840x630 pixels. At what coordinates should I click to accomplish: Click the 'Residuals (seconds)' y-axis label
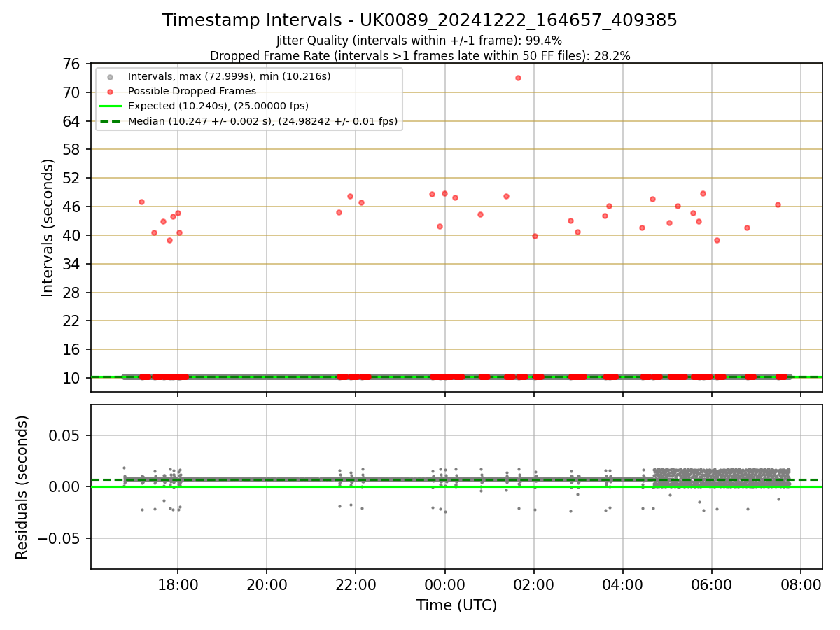(22, 487)
